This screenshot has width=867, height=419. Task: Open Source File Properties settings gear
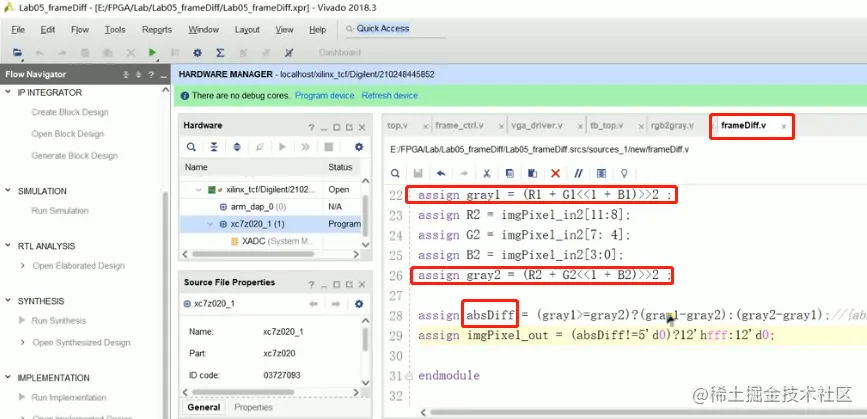[359, 304]
